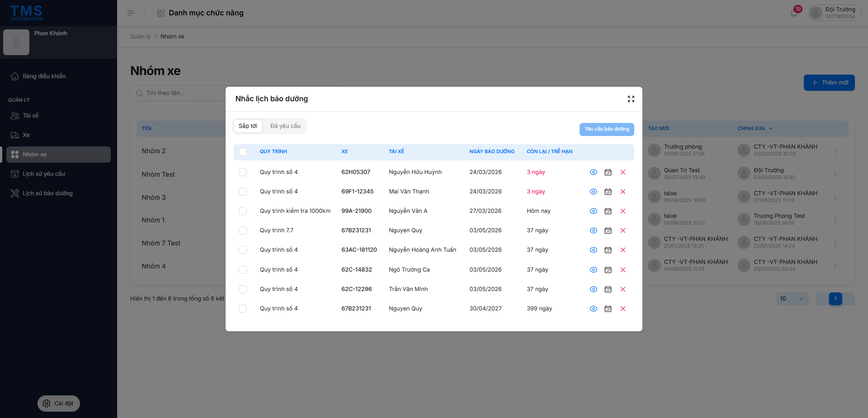The image size is (868, 418).
Task: Tick the select-all checkbox in the table header
Action: [x=243, y=152]
